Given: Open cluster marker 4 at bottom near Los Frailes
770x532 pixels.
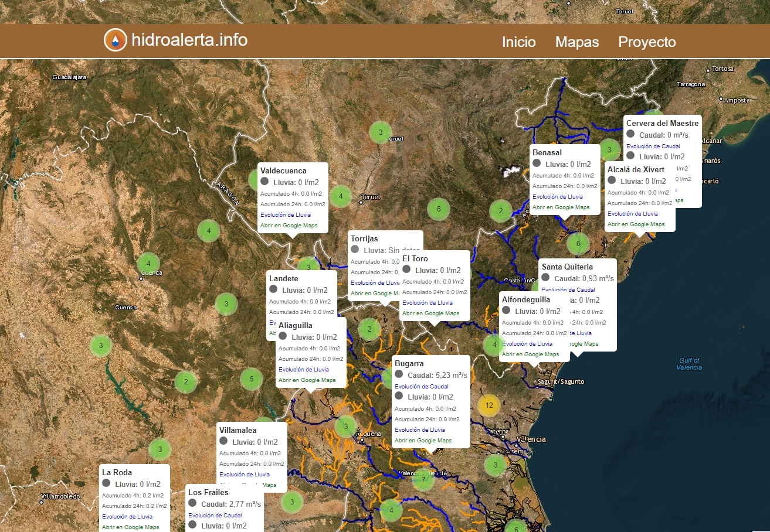Looking at the screenshot, I should (392, 510).
